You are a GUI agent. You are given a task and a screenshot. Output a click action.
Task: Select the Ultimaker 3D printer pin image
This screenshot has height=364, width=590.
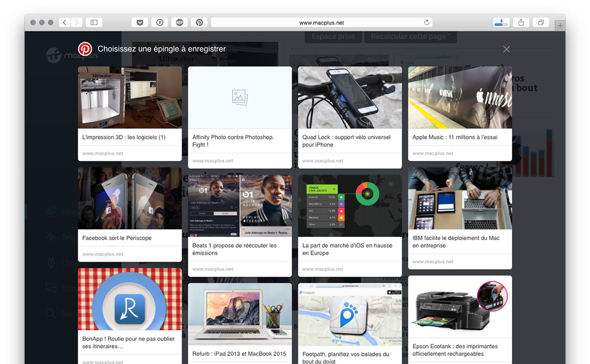pyautogui.click(x=130, y=98)
